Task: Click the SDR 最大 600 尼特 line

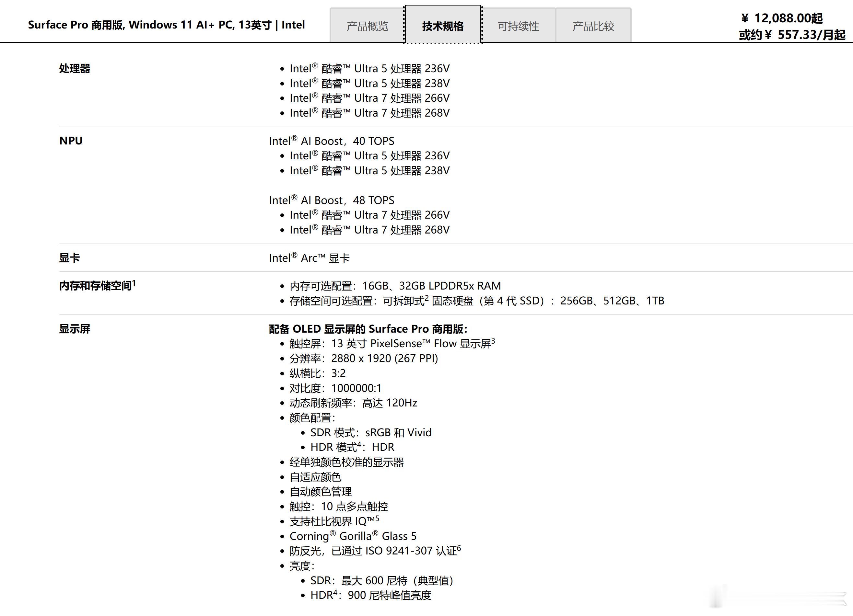Action: 381,581
